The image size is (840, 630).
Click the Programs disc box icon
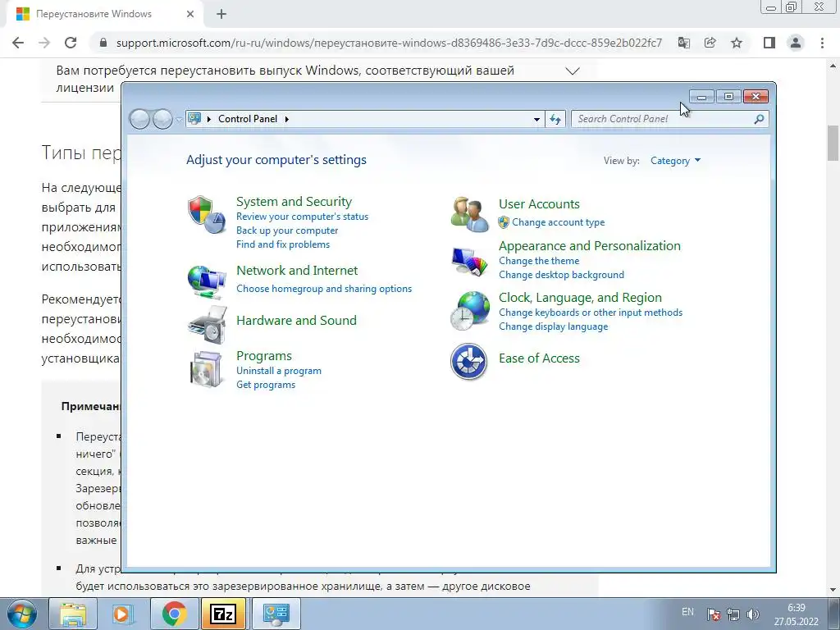[x=207, y=369]
